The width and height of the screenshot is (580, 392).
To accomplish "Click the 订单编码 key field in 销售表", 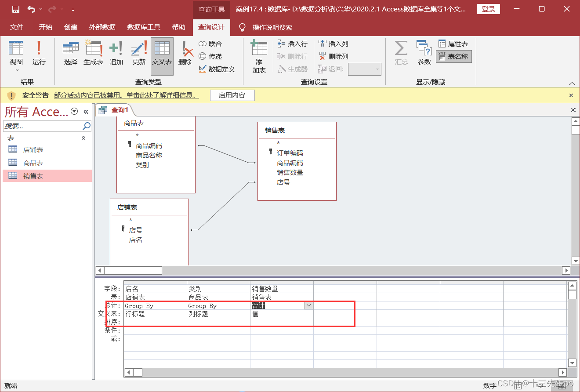I will tap(290, 153).
